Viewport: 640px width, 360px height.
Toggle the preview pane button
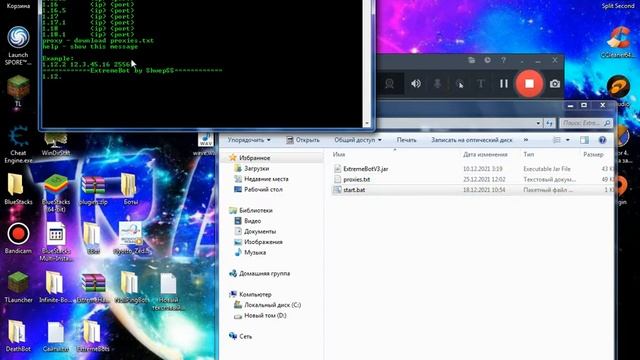pos(584,140)
